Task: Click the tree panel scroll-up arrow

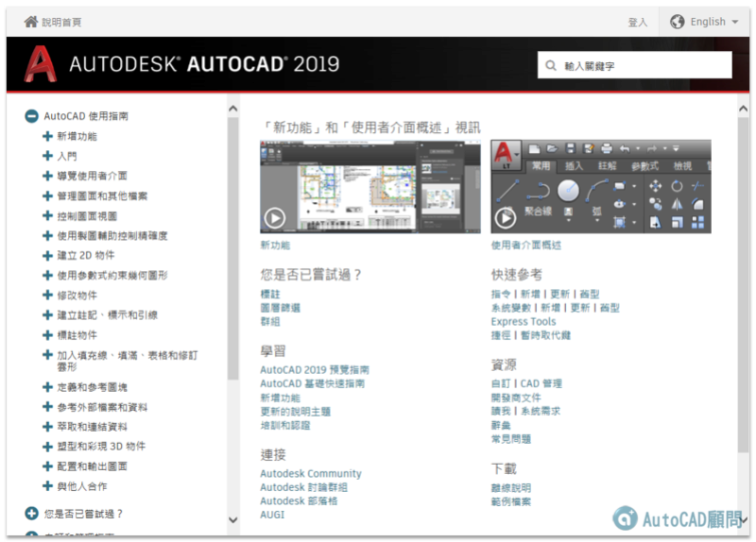Action: pos(232,109)
